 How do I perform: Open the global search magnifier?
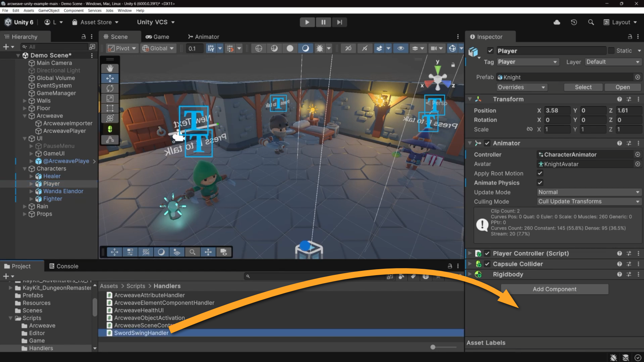click(x=591, y=22)
